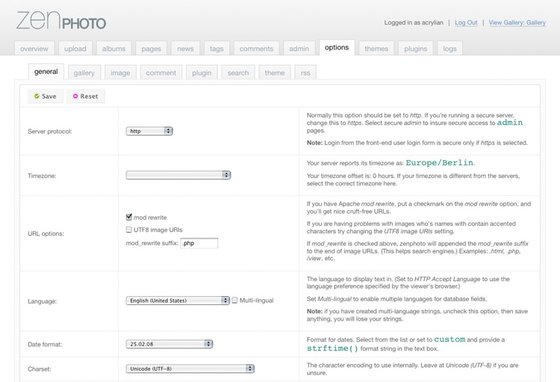Click the 'Europe/Berlin' timezone text
Viewport: 560px width, 382px height.
tap(440, 163)
